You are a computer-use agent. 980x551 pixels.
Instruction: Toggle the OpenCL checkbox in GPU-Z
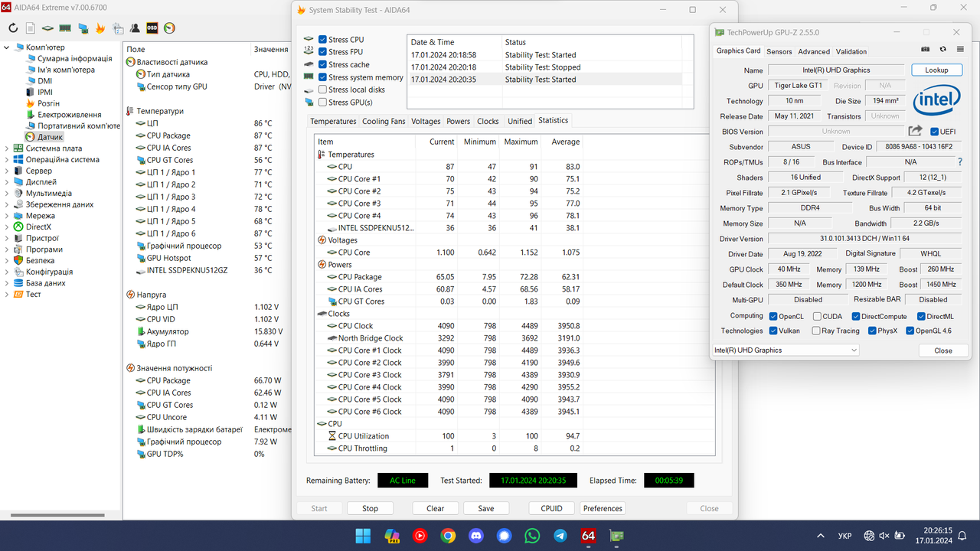click(773, 316)
